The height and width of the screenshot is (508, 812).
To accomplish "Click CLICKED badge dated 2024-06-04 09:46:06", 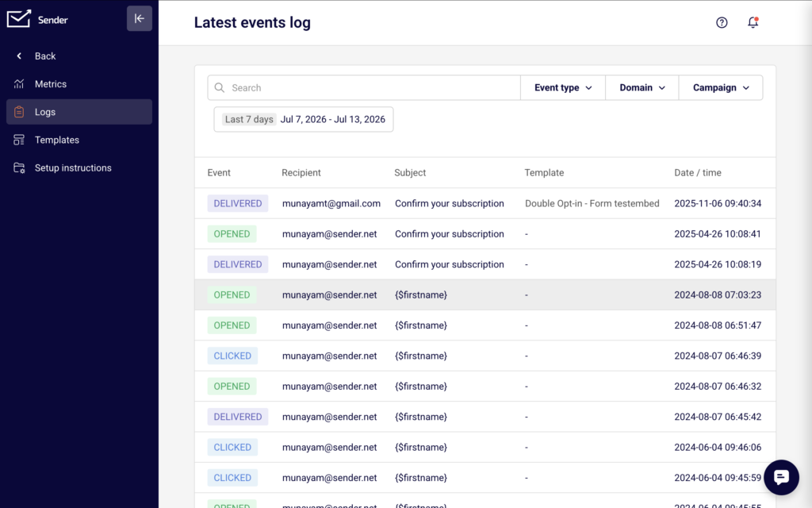I will 232,448.
